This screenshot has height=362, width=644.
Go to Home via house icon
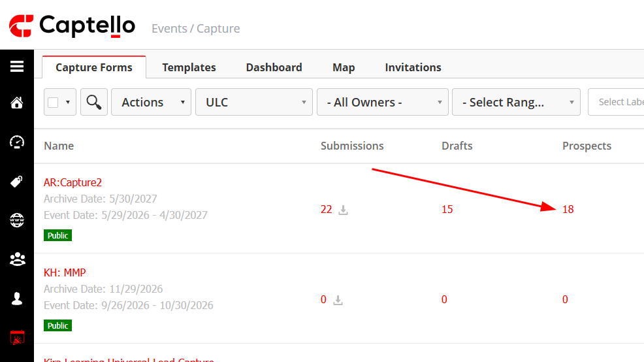click(x=17, y=103)
